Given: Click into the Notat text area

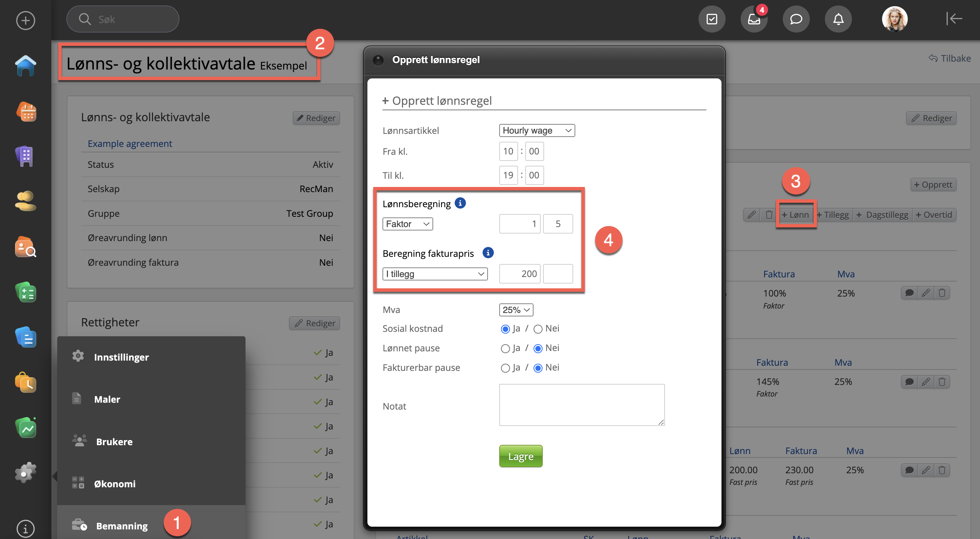Looking at the screenshot, I should pyautogui.click(x=581, y=405).
